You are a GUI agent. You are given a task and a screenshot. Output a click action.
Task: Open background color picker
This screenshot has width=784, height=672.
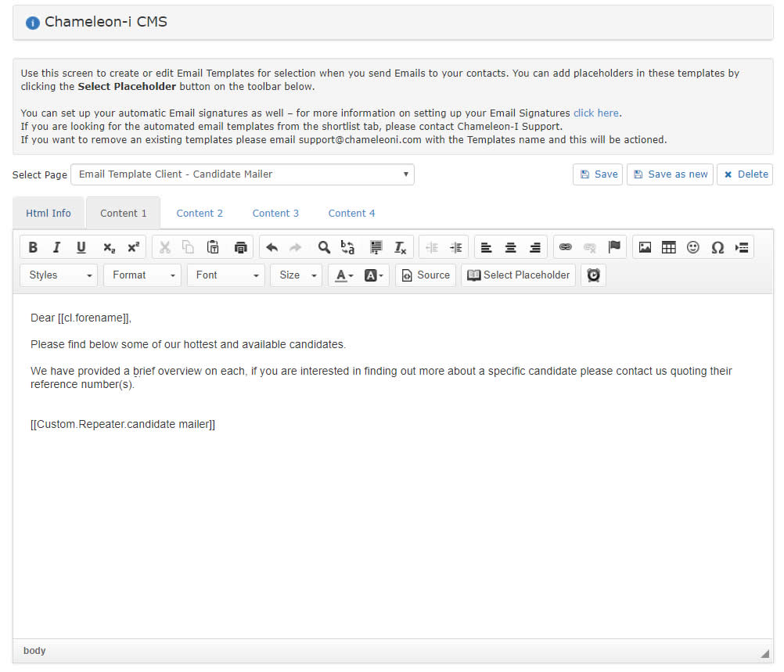tap(373, 275)
